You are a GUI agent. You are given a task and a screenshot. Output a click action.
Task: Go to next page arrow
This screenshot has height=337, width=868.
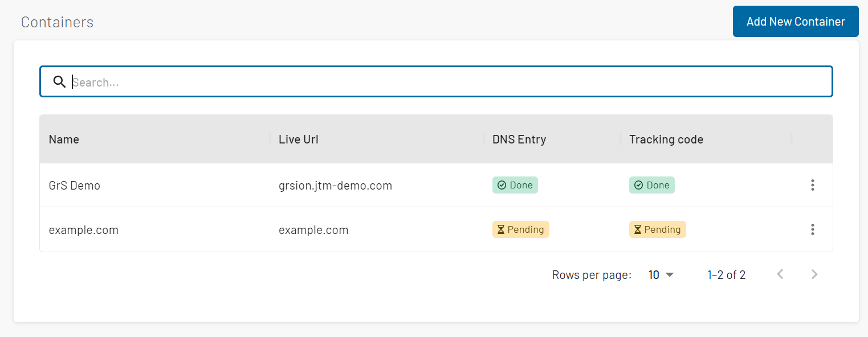(x=814, y=274)
